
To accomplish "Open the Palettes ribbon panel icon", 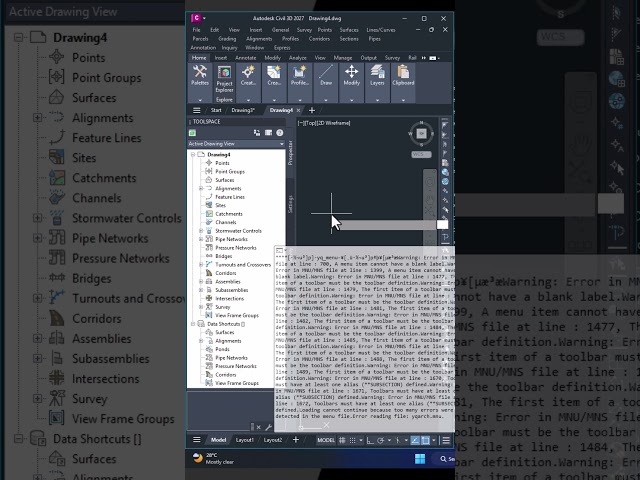I will [200, 72].
